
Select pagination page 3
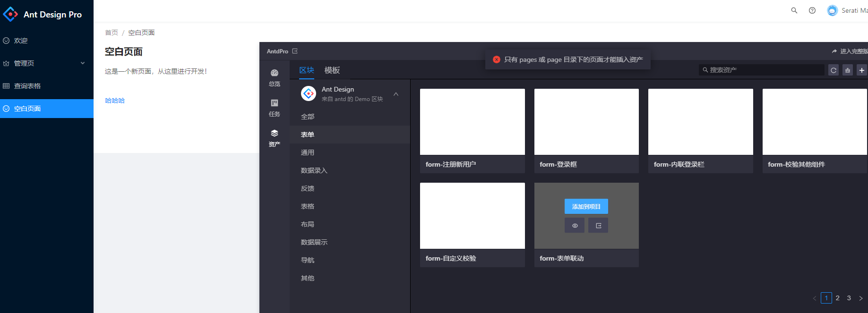click(x=849, y=298)
